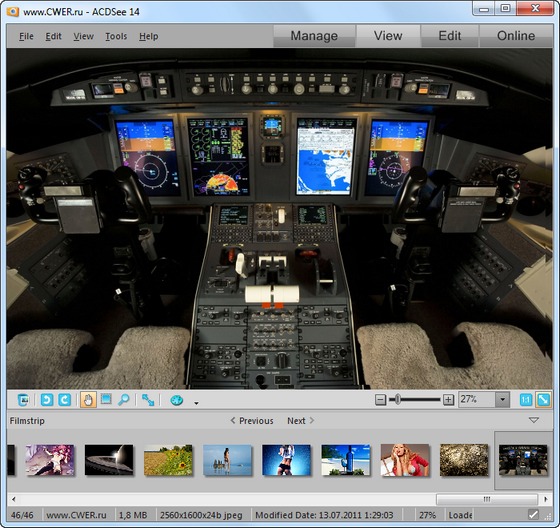Click the zoom out minus button
The height and width of the screenshot is (528, 560).
click(381, 400)
